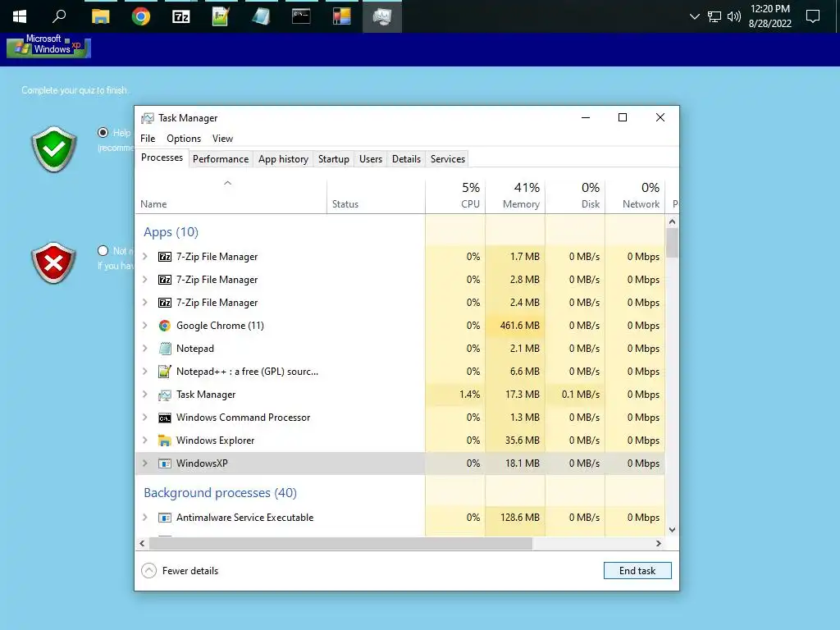Click the Google Chrome process icon
This screenshot has height=630, width=840.
coord(165,326)
